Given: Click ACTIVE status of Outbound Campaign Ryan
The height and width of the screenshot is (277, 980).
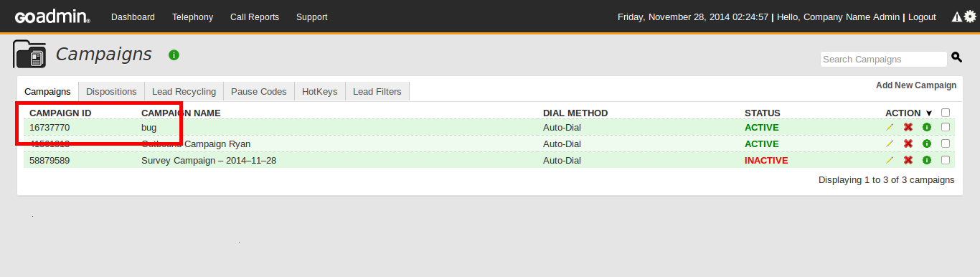Looking at the screenshot, I should coord(762,144).
